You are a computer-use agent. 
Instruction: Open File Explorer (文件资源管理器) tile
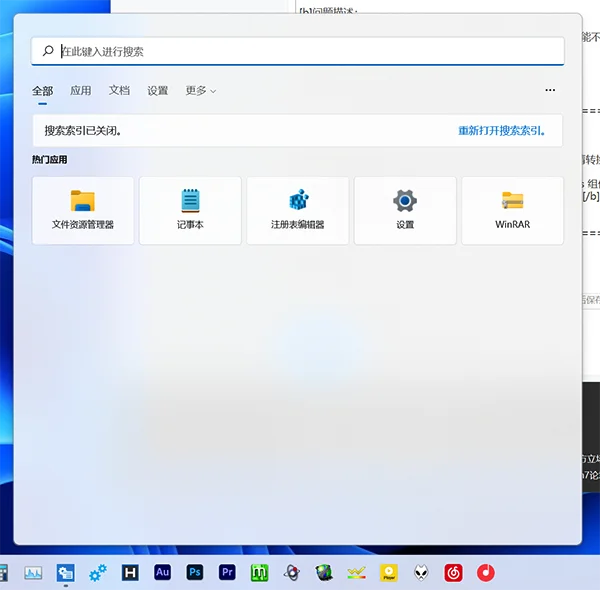click(83, 210)
